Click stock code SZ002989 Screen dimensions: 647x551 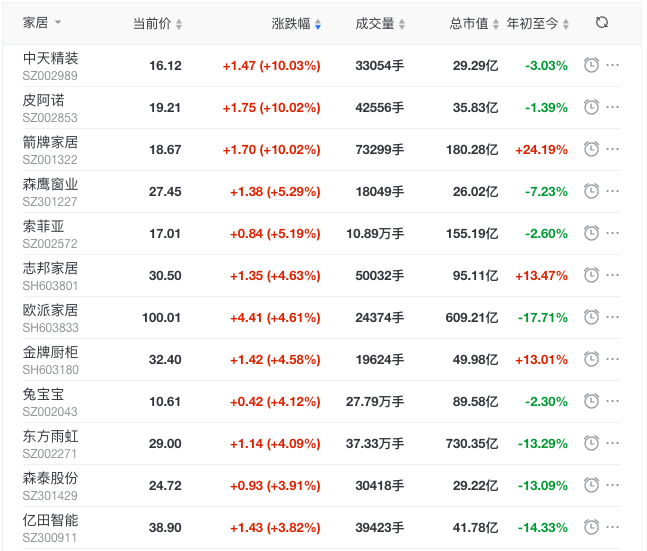coord(51,75)
